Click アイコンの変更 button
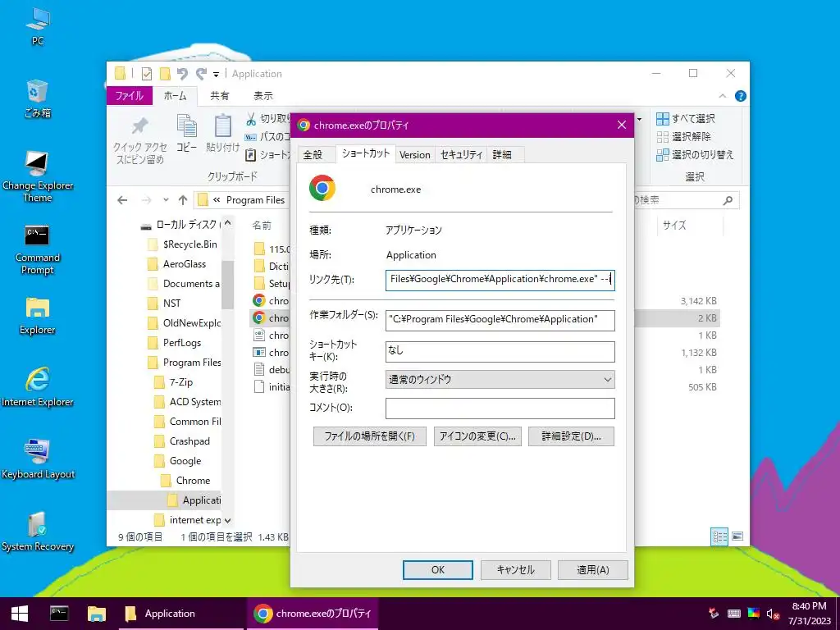 477,436
